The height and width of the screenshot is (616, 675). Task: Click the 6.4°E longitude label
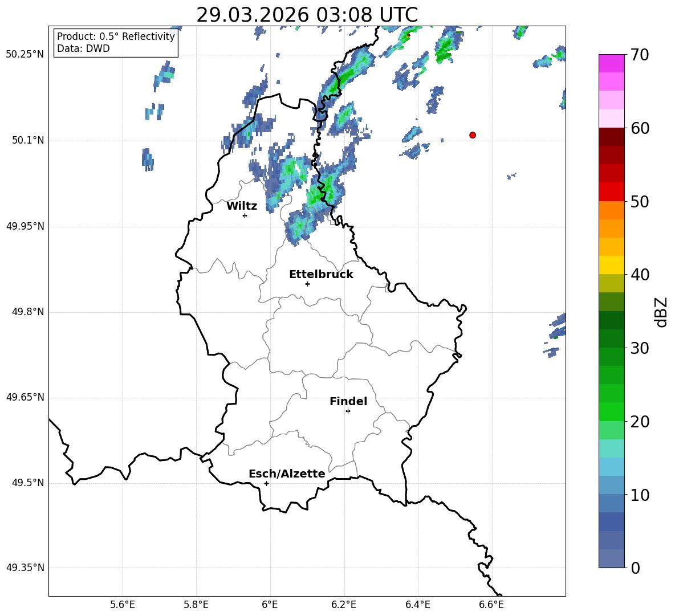point(417,605)
